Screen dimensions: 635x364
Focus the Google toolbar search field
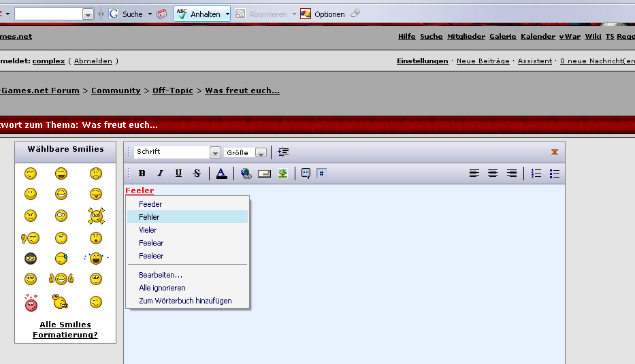[48, 14]
